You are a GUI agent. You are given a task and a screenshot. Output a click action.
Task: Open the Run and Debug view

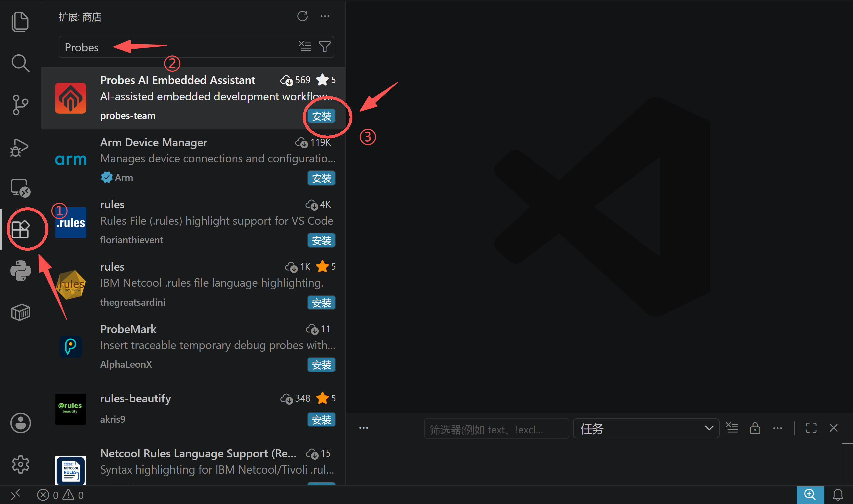click(20, 147)
